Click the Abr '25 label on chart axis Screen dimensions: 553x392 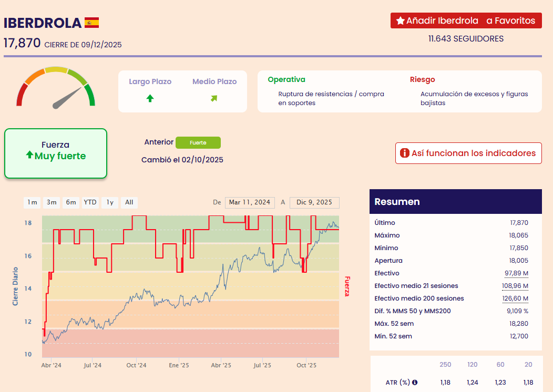coord(221,365)
